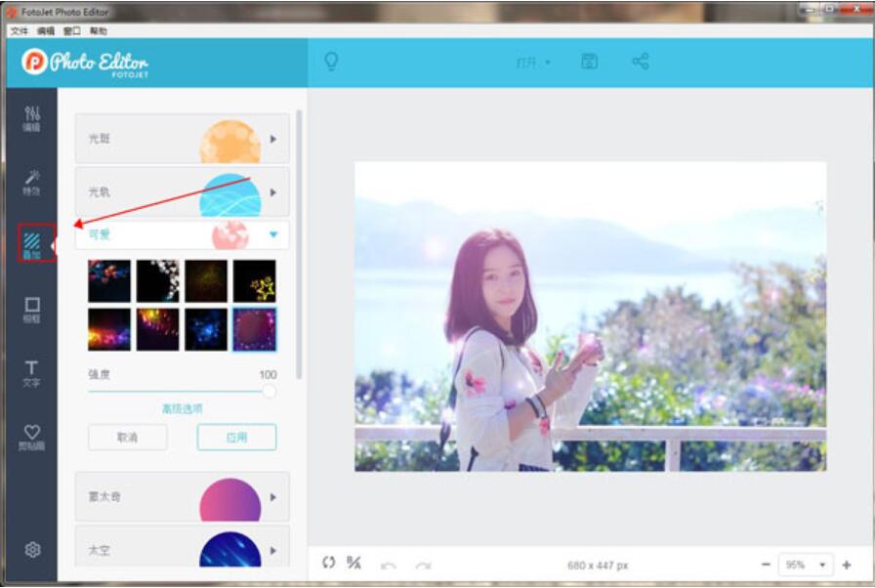This screenshot has width=875, height=588.
Task: Select the 编辑 editing tool in sidebar
Action: point(33,117)
